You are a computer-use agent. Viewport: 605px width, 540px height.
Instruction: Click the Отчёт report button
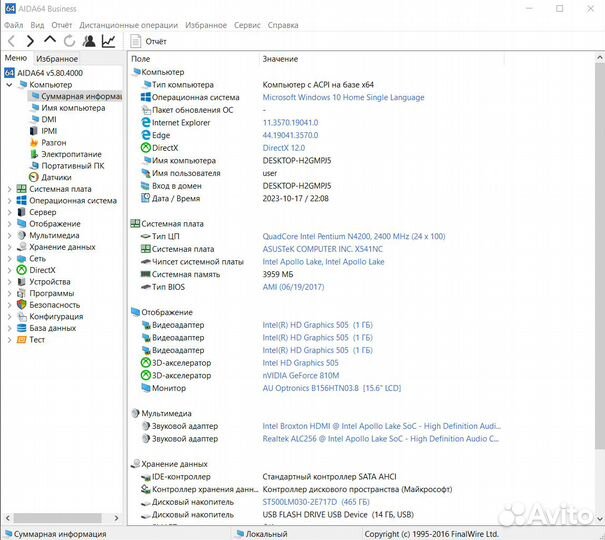(148, 41)
